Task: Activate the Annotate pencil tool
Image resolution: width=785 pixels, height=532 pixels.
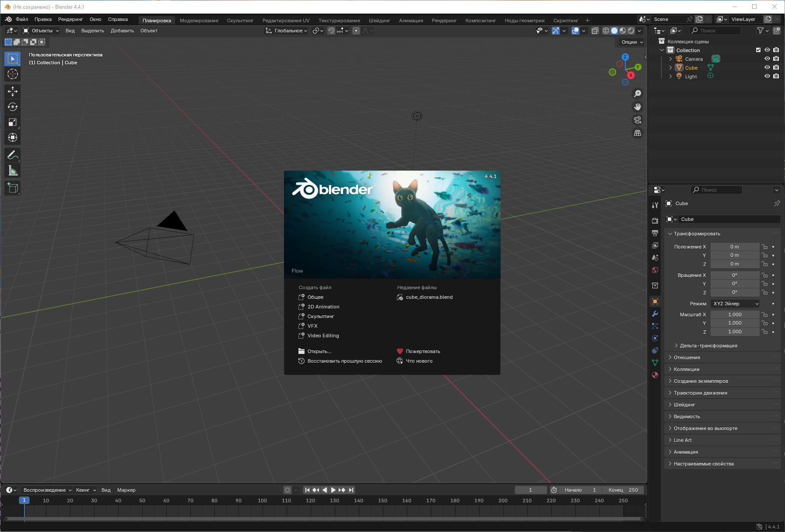Action: (13, 155)
